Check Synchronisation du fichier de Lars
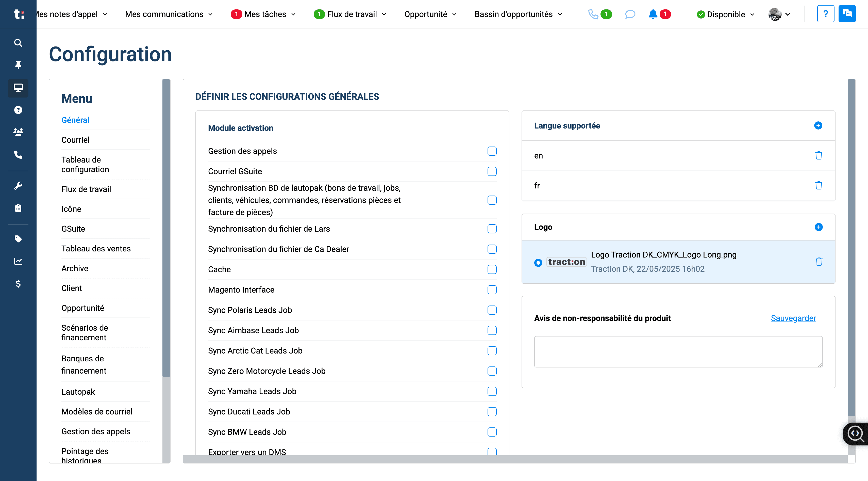Viewport: 868px width, 481px height. pos(492,229)
